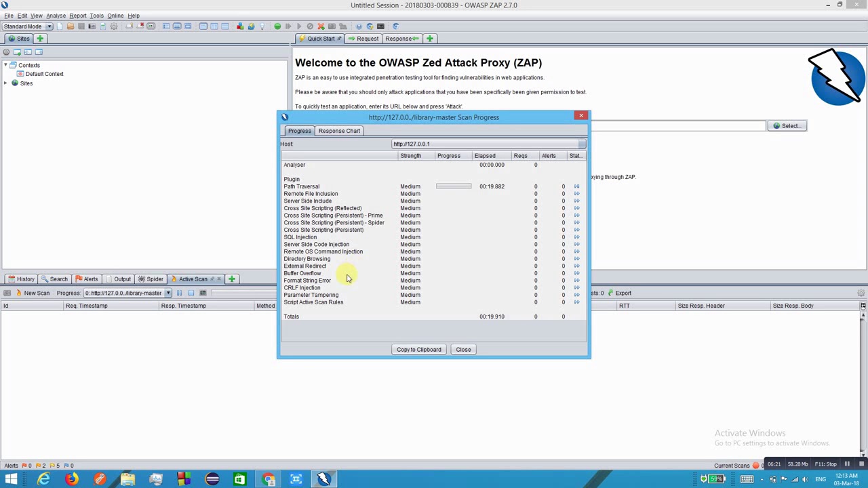
Task: Select the Cross Site Scripting (Reflected) row
Action: pyautogui.click(x=433, y=208)
